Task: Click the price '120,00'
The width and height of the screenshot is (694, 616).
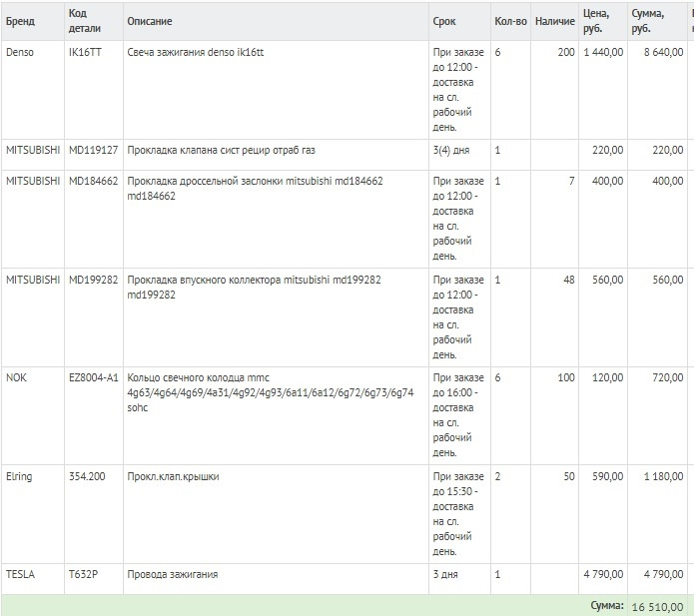Action: pyautogui.click(x=608, y=377)
